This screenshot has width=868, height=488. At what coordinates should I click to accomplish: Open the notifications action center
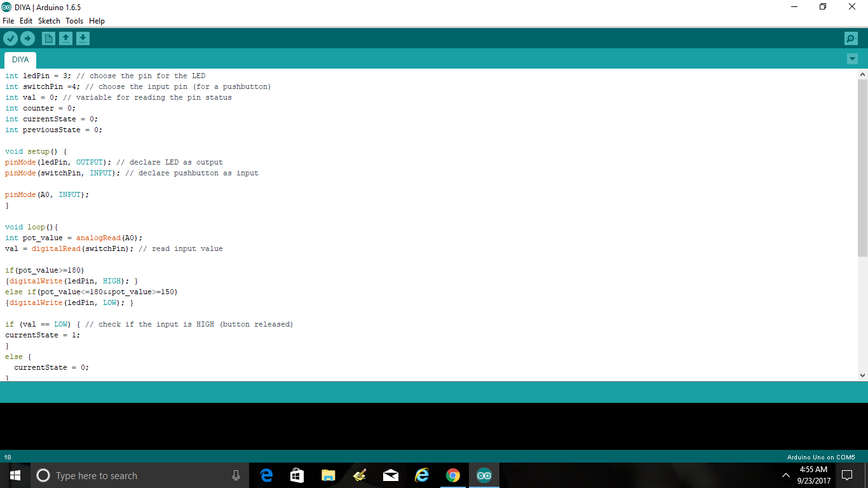[x=848, y=475]
